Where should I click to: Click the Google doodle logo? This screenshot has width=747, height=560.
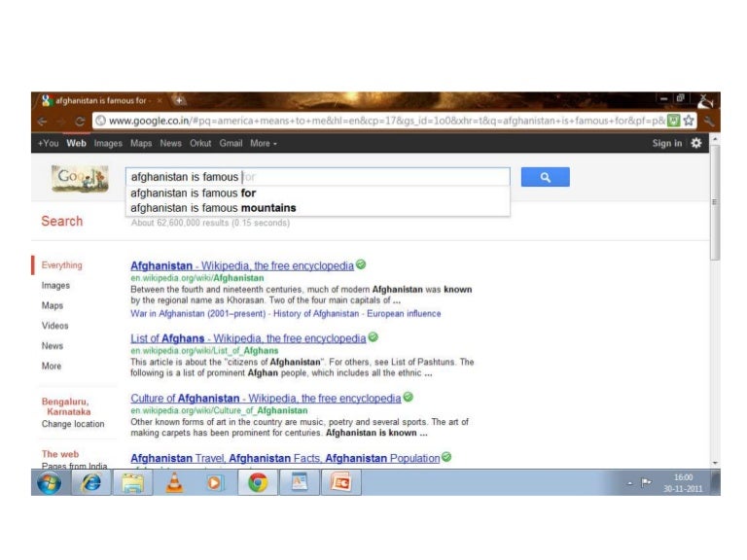point(80,178)
